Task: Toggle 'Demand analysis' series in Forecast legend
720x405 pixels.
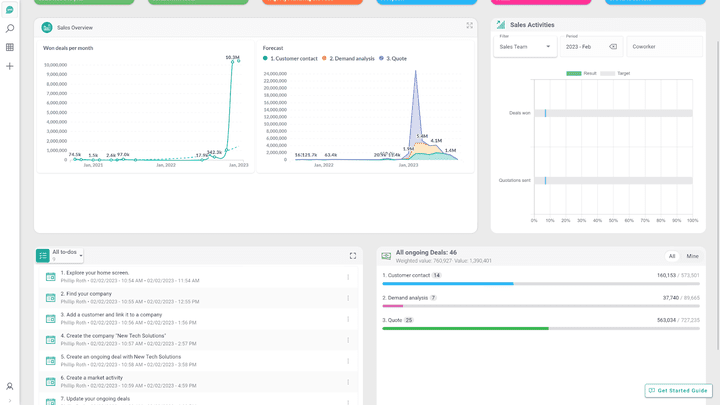Action: [348, 59]
